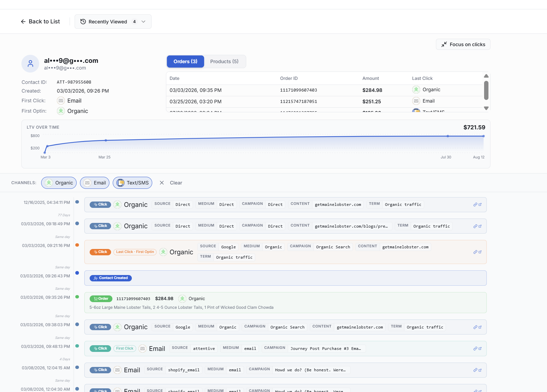
Task: Click the Email channel icon on the First Click row
Action: click(143, 349)
